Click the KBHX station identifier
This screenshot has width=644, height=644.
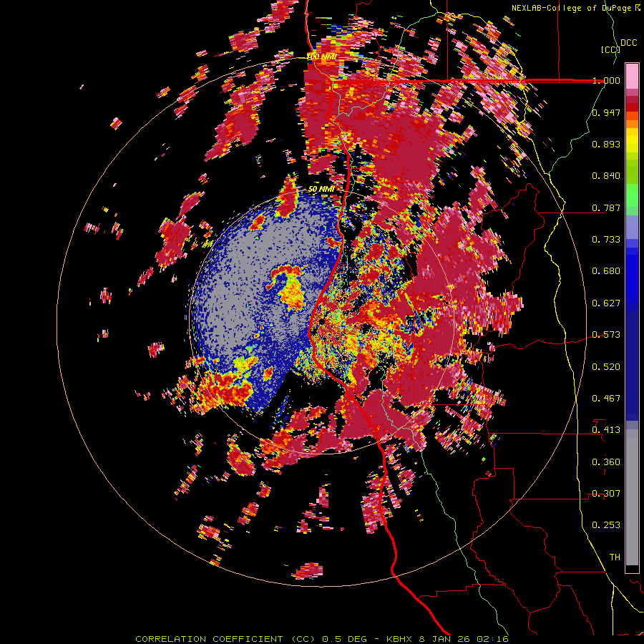click(x=400, y=639)
